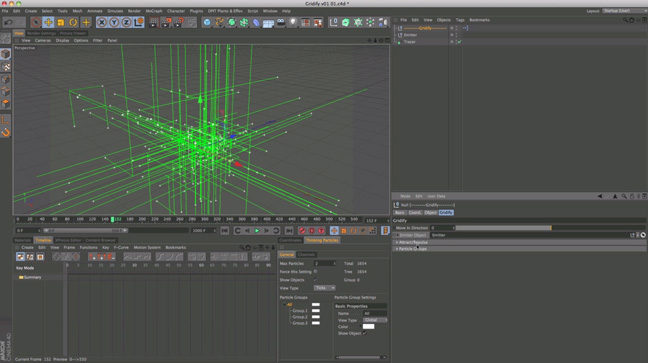The height and width of the screenshot is (363, 648).
Task: Click the spline pen icon
Action: (219, 22)
